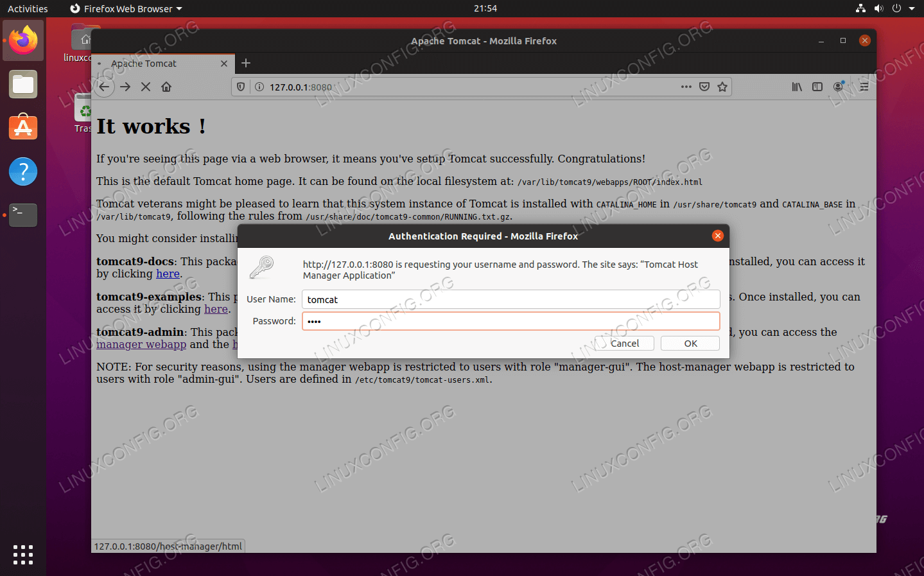Open tracking protection shield icon in URL bar
The width and height of the screenshot is (924, 576).
tap(241, 87)
